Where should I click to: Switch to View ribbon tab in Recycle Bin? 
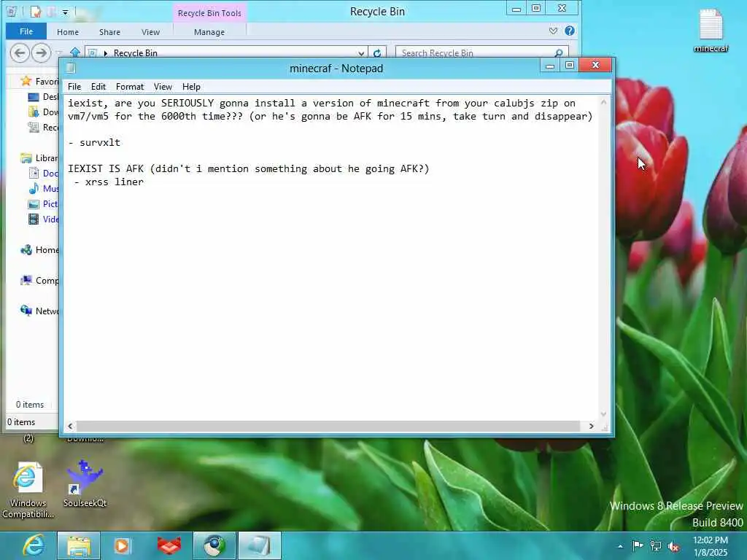pyautogui.click(x=150, y=32)
